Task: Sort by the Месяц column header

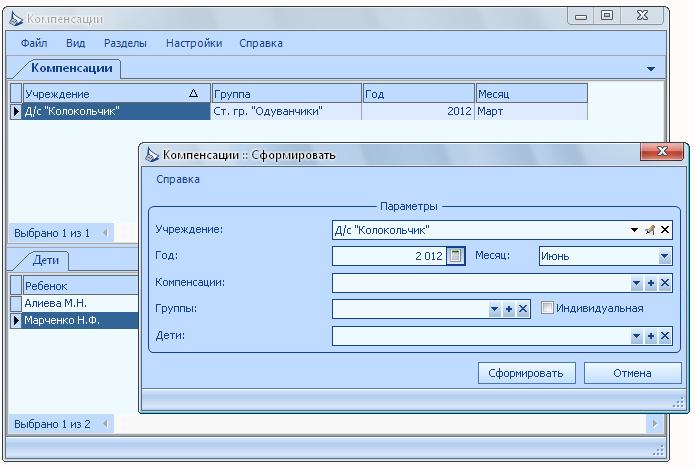Action: (x=532, y=94)
